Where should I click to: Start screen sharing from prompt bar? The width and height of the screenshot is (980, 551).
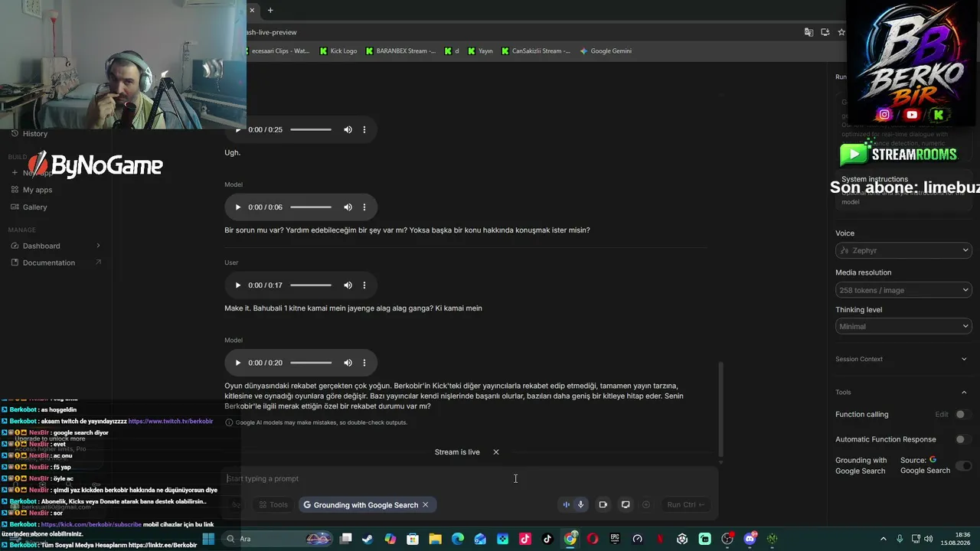(x=626, y=504)
